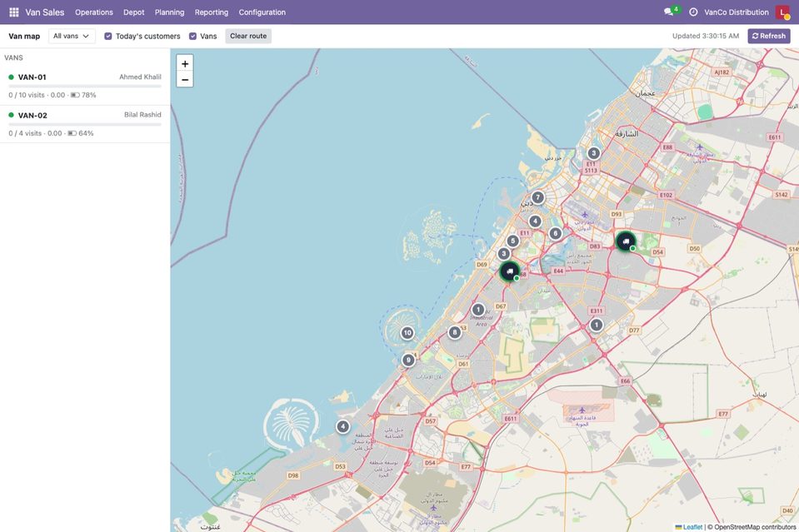Viewport: 799px width, 532px height.
Task: Open the OpenStreetMap contributors link
Action: (755, 527)
